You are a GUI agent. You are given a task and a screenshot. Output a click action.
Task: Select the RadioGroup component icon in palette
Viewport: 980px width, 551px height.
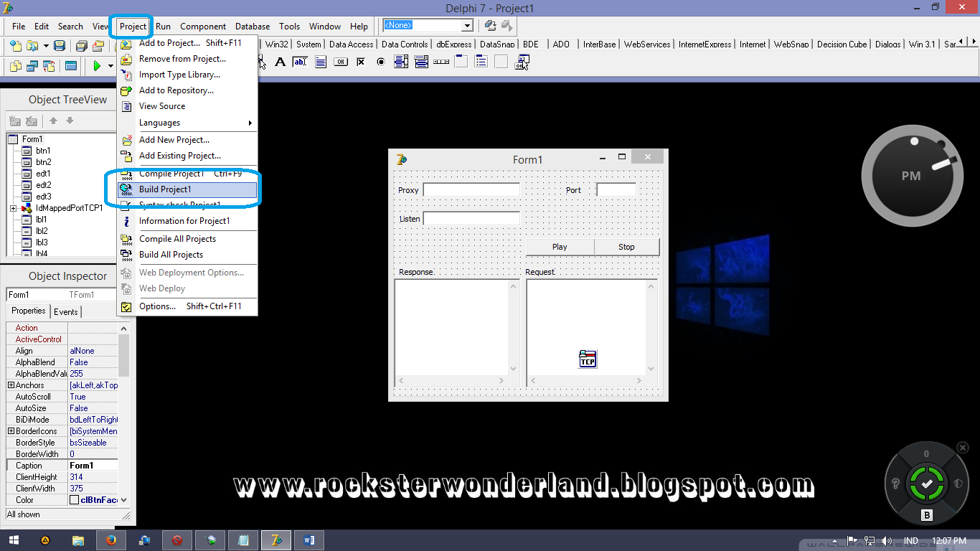pos(481,62)
